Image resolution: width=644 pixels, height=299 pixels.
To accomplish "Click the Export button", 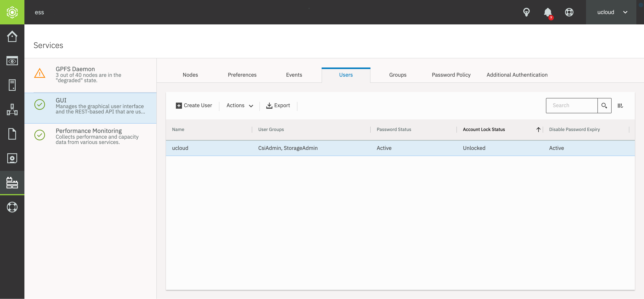I will pos(278,105).
